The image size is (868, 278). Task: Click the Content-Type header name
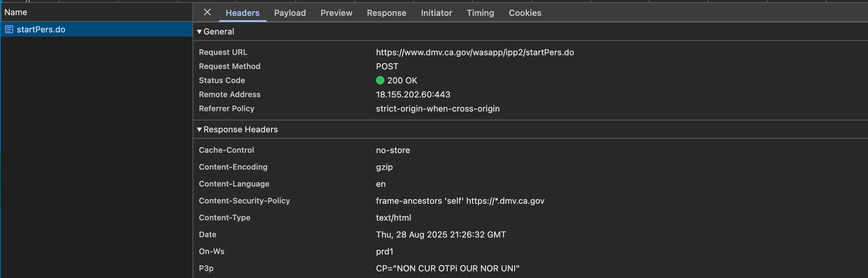[225, 218]
